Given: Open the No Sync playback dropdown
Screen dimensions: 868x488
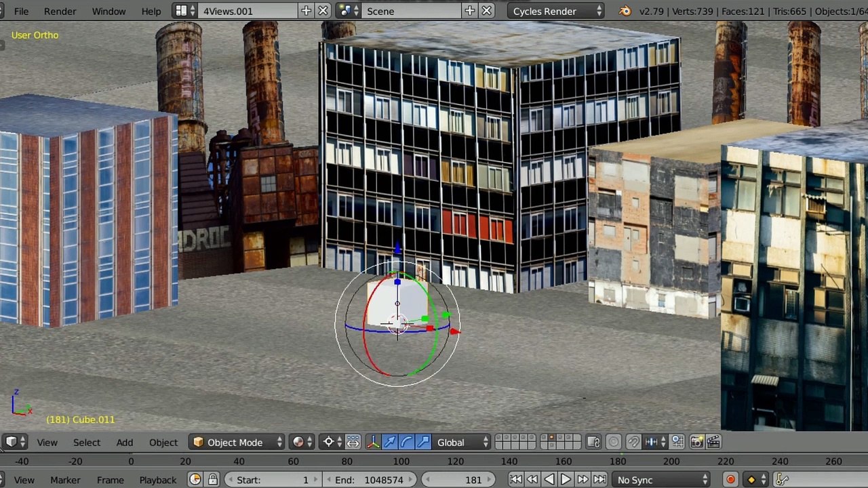Looking at the screenshot, I should click(661, 480).
